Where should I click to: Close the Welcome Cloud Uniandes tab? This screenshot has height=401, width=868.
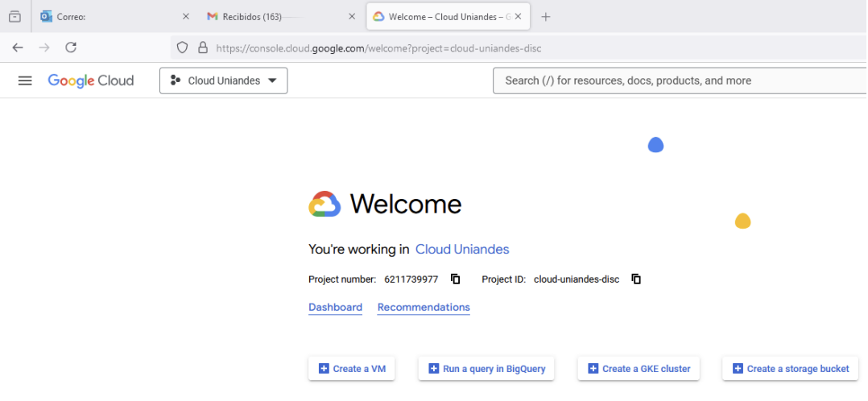pyautogui.click(x=519, y=17)
